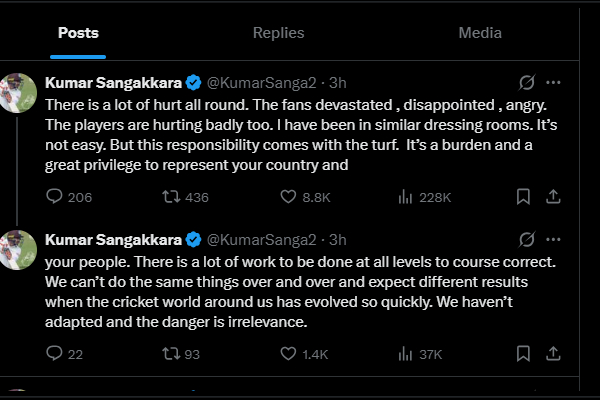This screenshot has width=600, height=400.
Task: Switch to the Replies tab
Action: pyautogui.click(x=278, y=32)
